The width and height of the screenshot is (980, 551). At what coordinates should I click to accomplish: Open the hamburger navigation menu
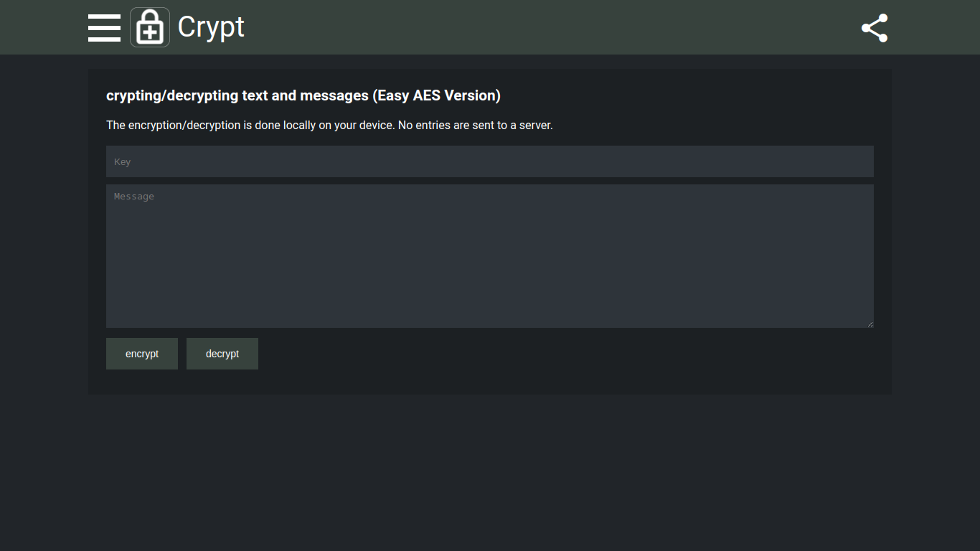(x=104, y=28)
